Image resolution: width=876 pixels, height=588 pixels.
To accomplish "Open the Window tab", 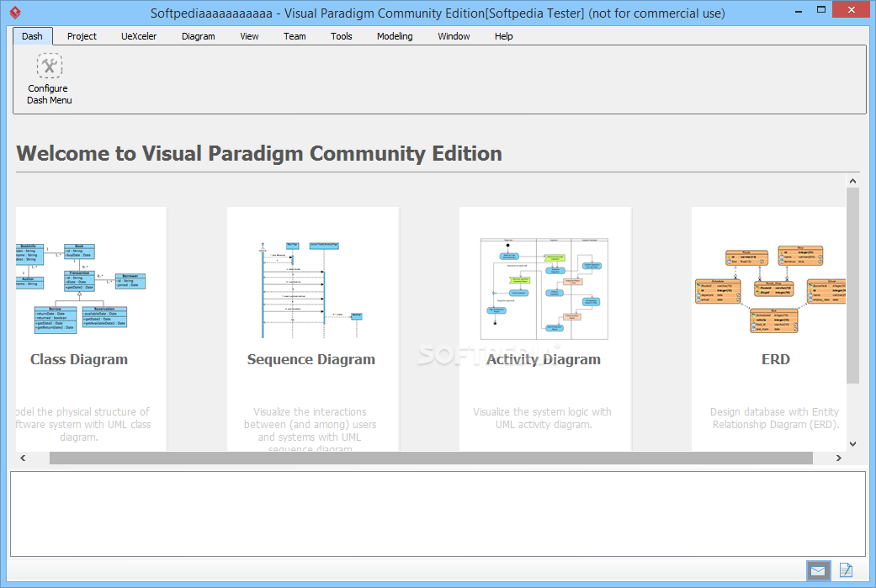I will tap(454, 36).
